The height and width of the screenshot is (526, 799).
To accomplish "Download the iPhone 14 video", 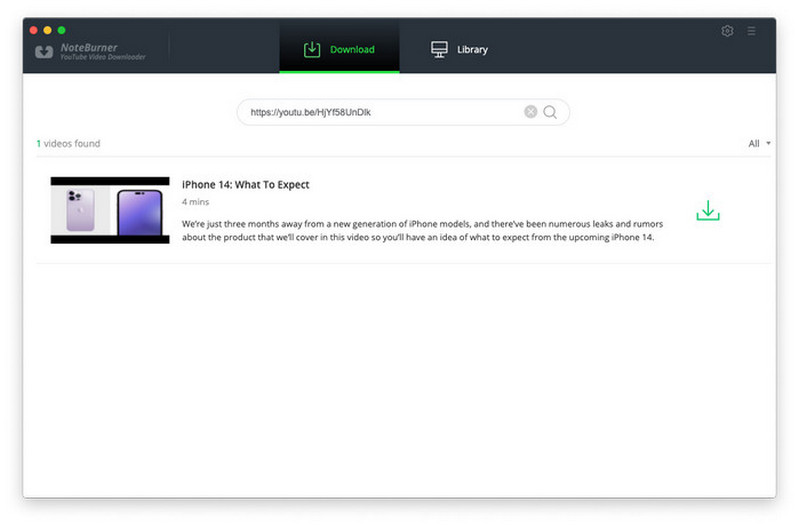I will (x=708, y=211).
